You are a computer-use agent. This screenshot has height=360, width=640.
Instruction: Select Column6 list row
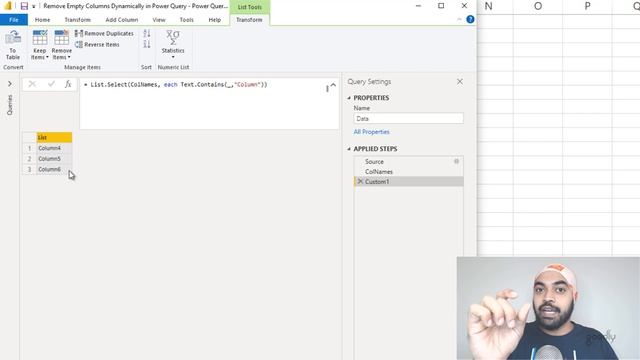54,169
